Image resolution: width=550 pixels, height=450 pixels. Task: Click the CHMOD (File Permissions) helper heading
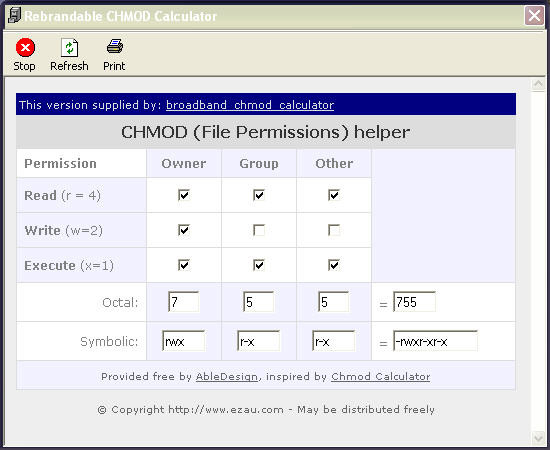[x=266, y=132]
